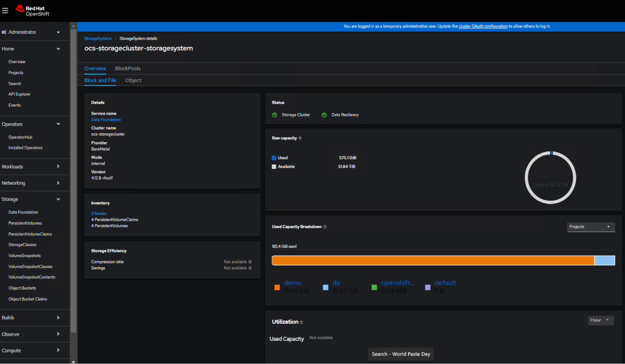Open the demo project link
The image size is (625, 364).
click(x=293, y=283)
